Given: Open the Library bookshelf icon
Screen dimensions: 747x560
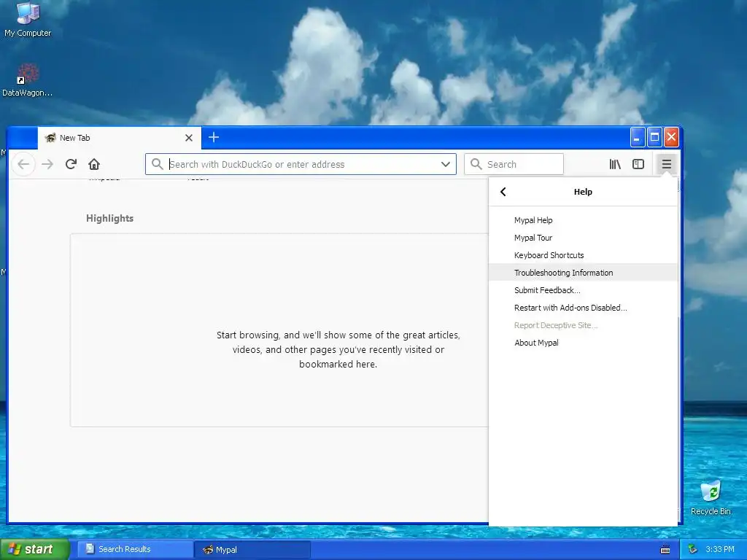Looking at the screenshot, I should point(615,164).
